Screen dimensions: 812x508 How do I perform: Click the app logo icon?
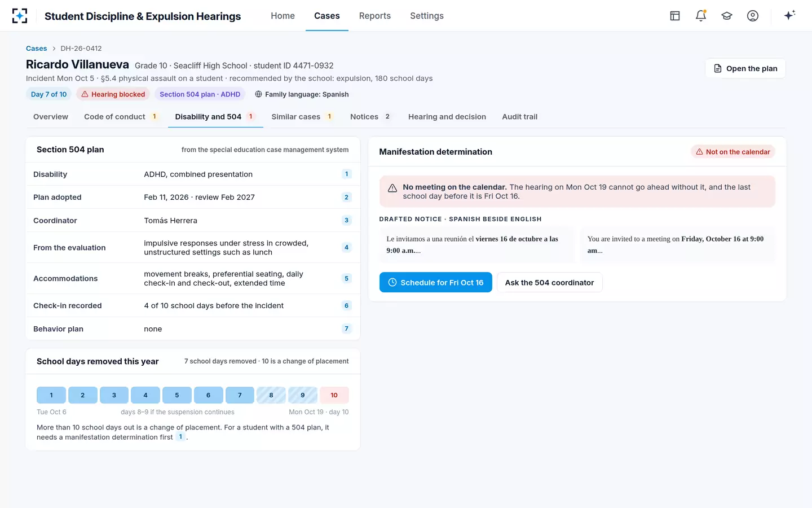[x=20, y=16]
